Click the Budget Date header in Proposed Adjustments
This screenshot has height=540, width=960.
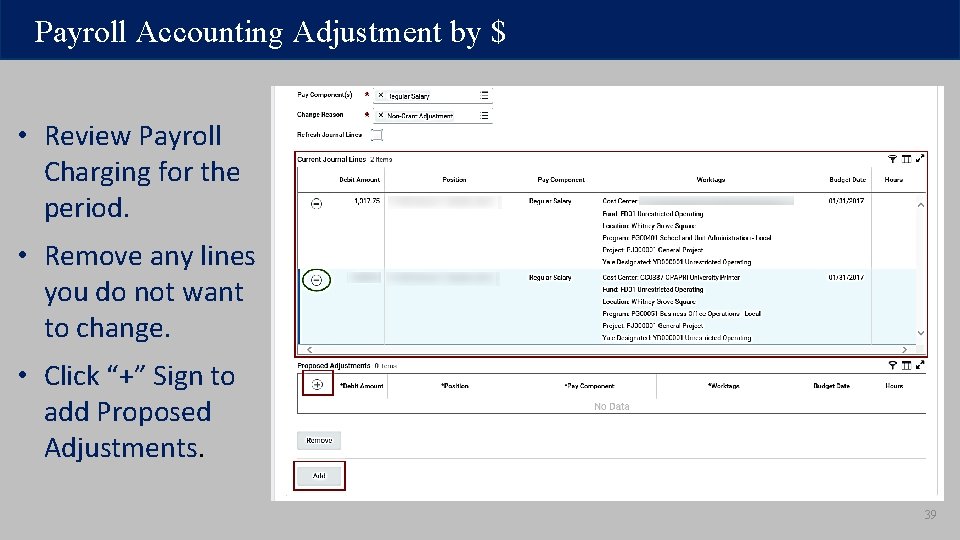[831, 386]
